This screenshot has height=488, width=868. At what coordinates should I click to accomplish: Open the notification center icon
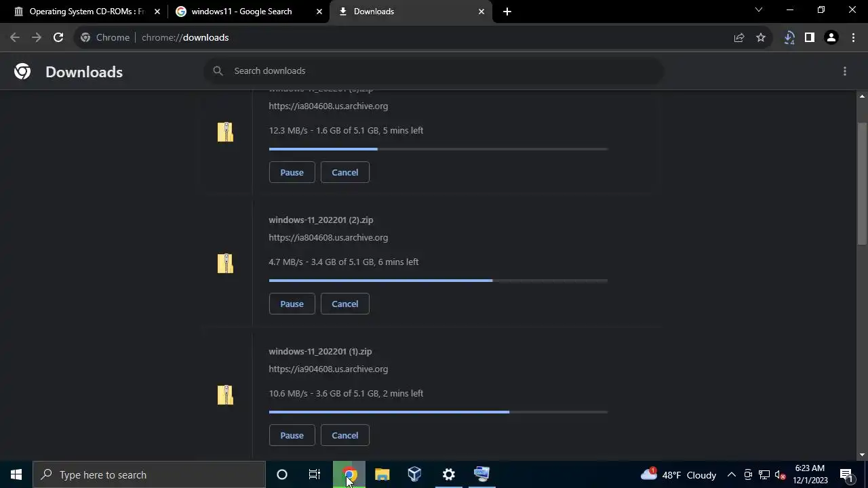(x=846, y=474)
